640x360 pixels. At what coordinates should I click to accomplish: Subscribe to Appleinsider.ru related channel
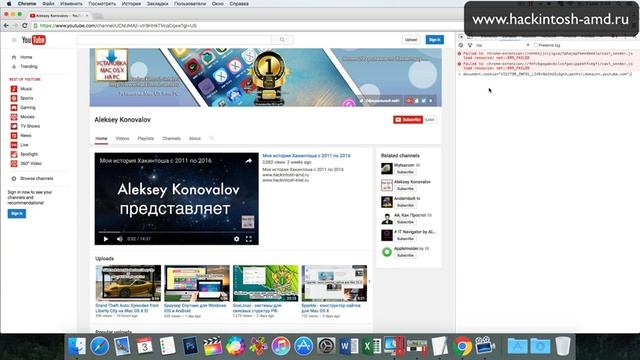click(x=405, y=256)
